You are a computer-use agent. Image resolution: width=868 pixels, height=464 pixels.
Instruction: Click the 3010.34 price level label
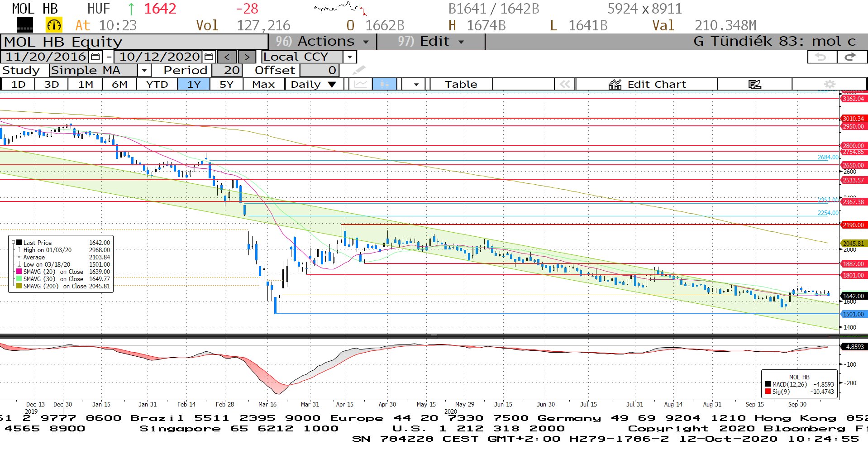pos(853,119)
